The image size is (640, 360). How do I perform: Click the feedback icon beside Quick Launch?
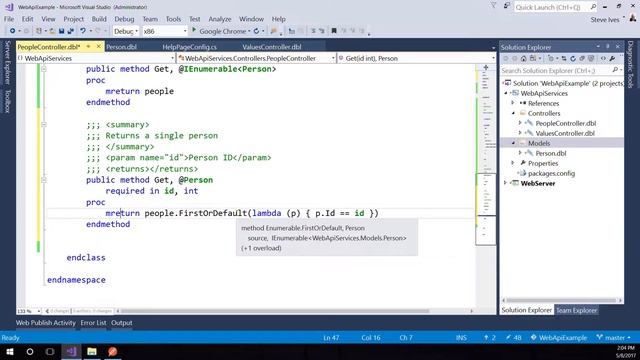(507, 6)
